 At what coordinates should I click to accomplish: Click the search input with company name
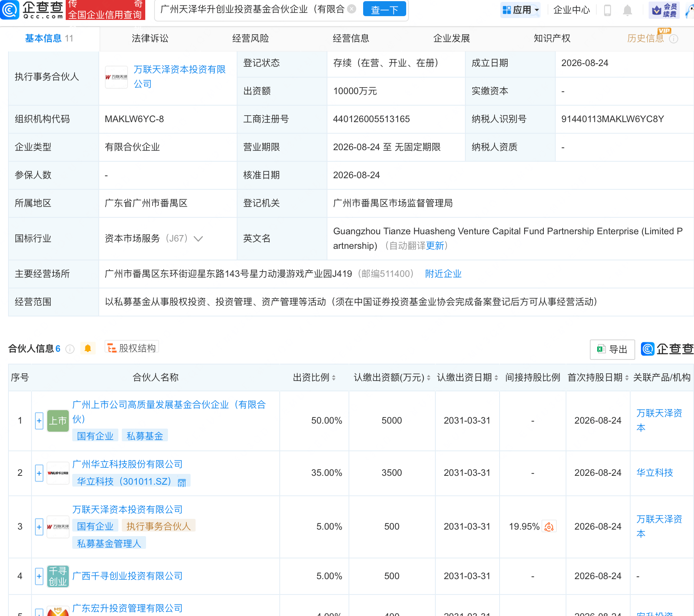(252, 9)
